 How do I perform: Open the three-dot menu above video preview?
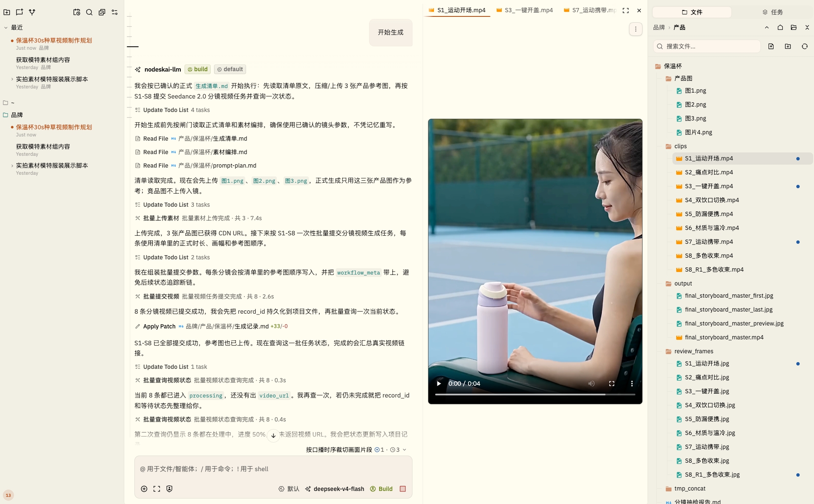[636, 29]
